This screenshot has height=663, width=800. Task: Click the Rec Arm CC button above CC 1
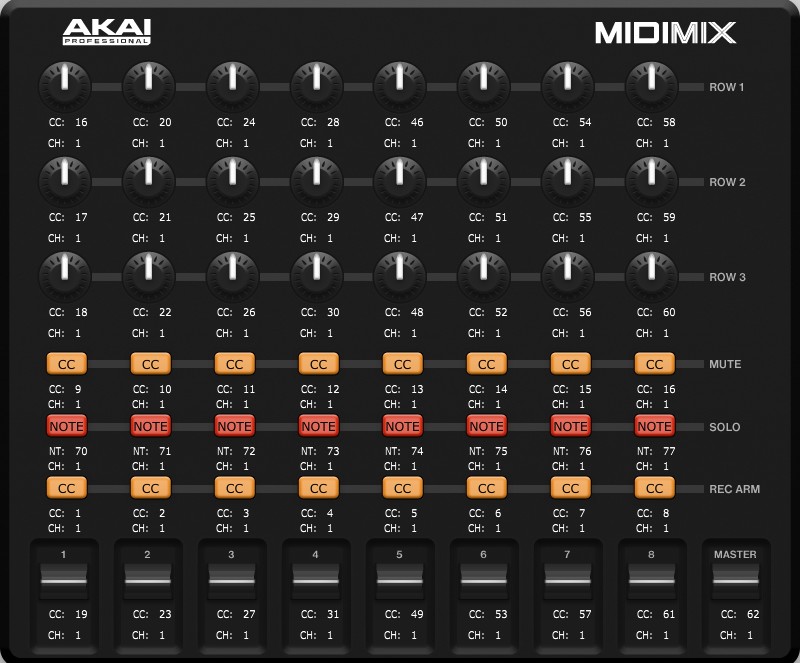(x=67, y=488)
